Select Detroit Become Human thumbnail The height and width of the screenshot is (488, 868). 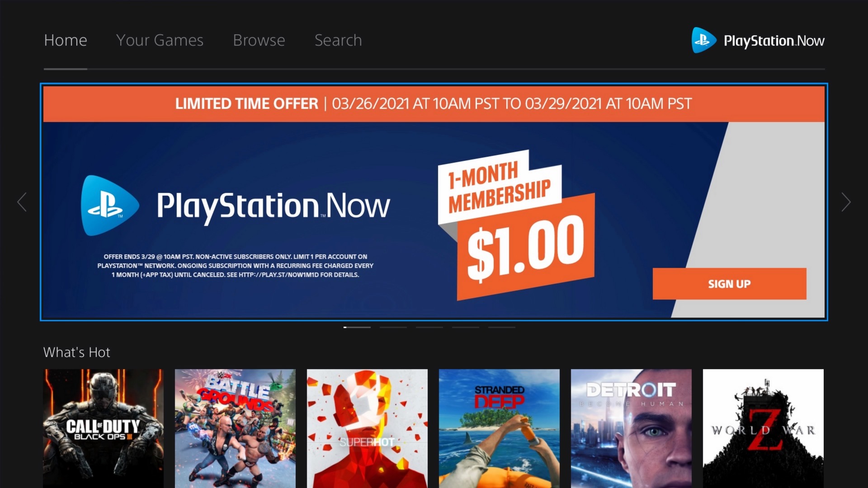tap(631, 428)
